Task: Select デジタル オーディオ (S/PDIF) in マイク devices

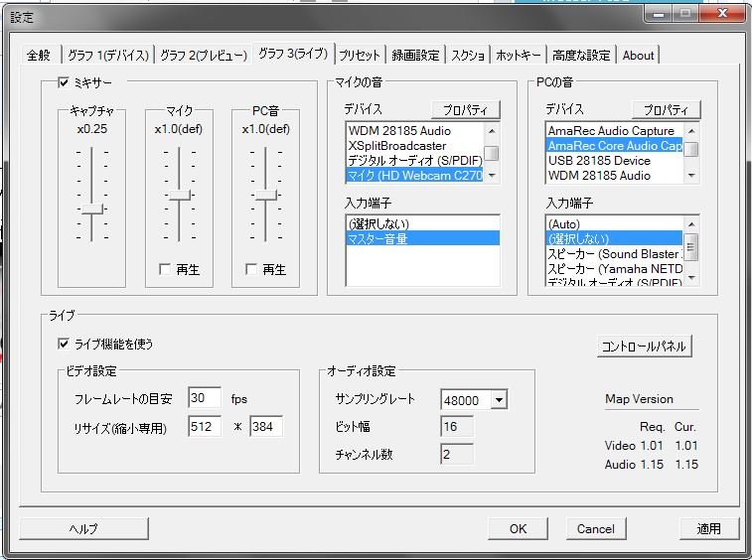Action: [x=415, y=161]
